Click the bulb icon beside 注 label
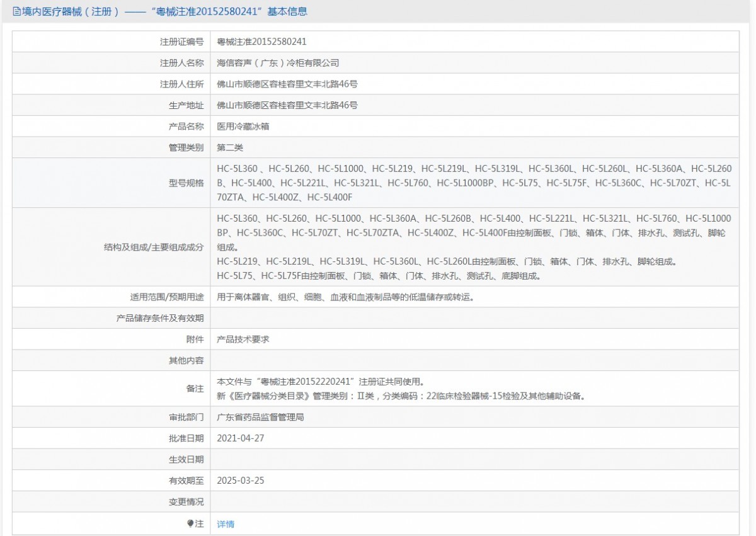 point(190,523)
